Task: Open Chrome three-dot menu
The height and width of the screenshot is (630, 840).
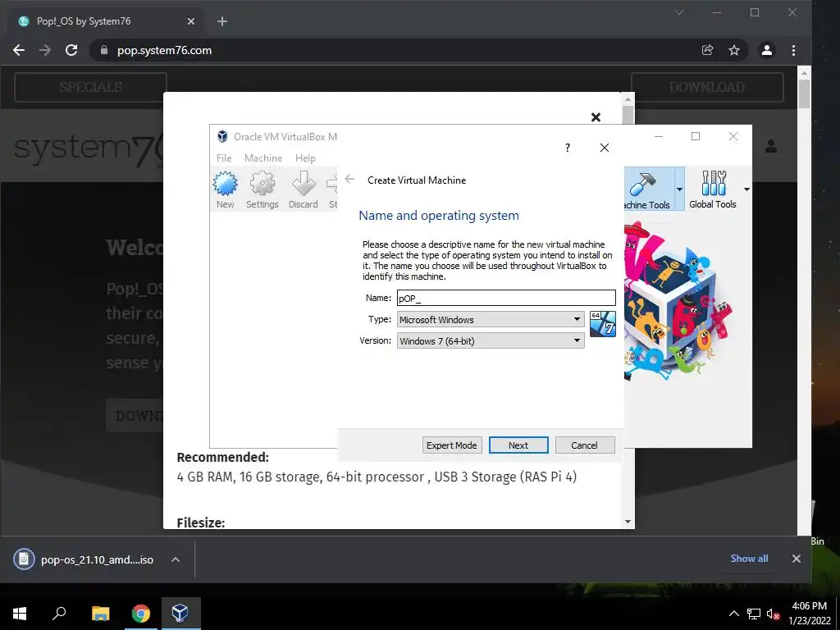Action: [x=793, y=50]
